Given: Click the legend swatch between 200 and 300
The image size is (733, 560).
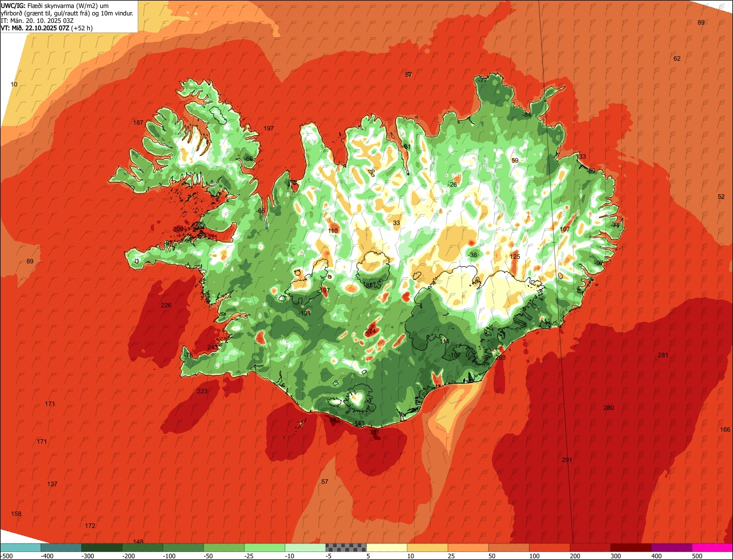Looking at the screenshot, I should point(590,547).
